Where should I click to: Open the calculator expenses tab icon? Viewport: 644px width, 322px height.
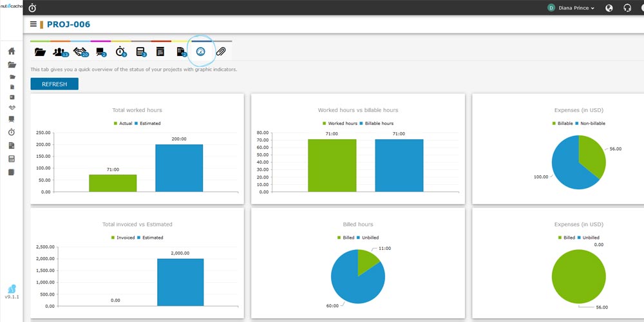pos(141,52)
